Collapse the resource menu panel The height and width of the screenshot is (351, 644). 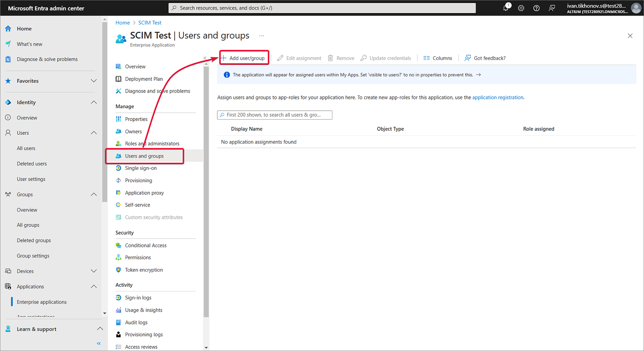coord(205,58)
